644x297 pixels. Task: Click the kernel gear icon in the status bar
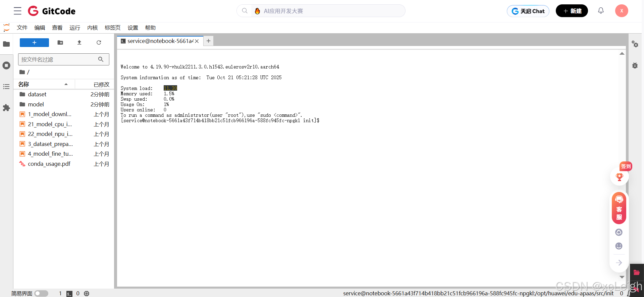[x=87, y=294]
